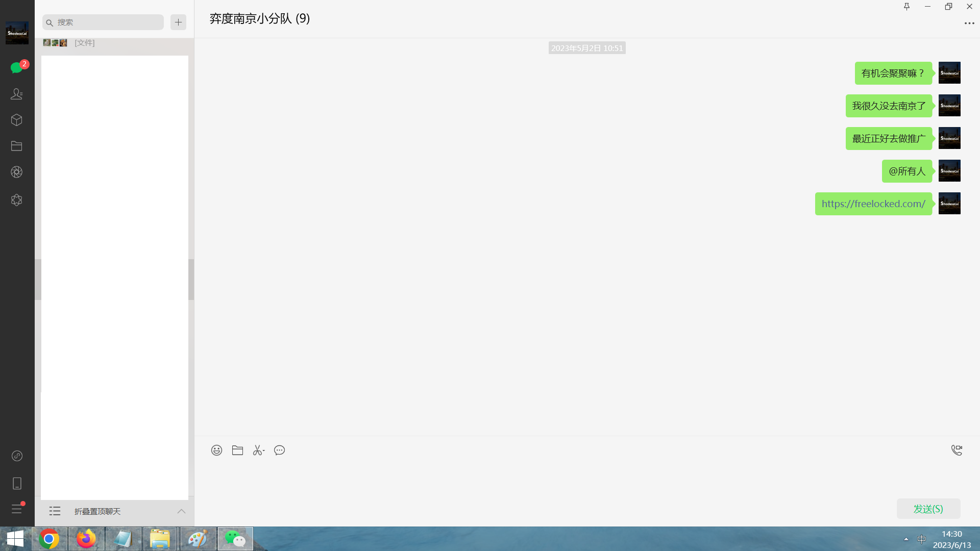The width and height of the screenshot is (980, 551).
Task: Open the Contacts sidebar icon
Action: [17, 94]
